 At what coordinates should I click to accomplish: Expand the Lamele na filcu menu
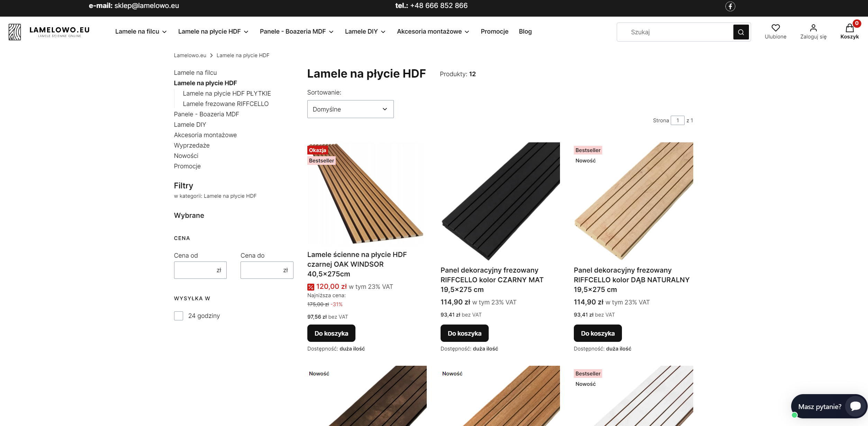tap(141, 32)
